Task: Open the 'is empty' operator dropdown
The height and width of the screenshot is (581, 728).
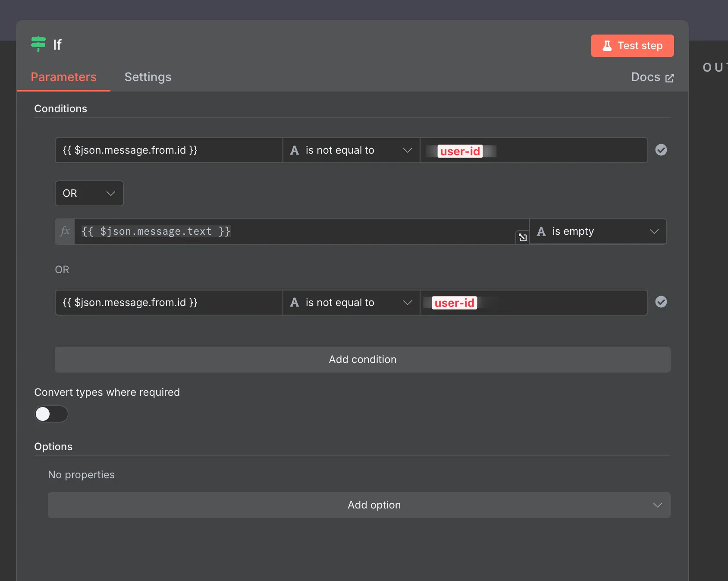Action: click(598, 231)
